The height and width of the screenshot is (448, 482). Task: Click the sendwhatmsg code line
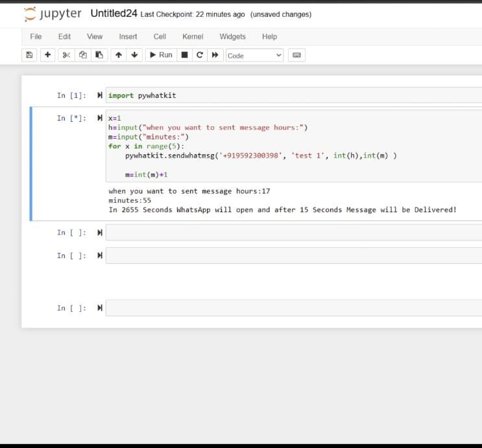point(261,156)
